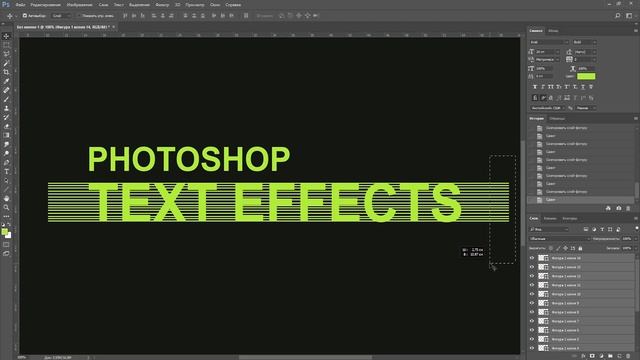Toggle show transform controls checkbox
The height and width of the screenshot is (360, 640).
tap(80, 16)
